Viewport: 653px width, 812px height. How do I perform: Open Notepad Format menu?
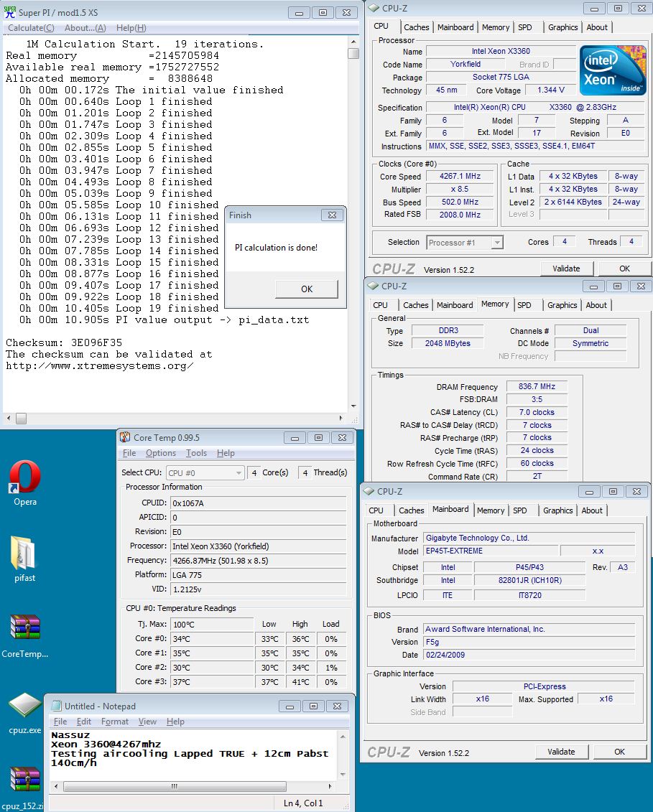pyautogui.click(x=114, y=722)
